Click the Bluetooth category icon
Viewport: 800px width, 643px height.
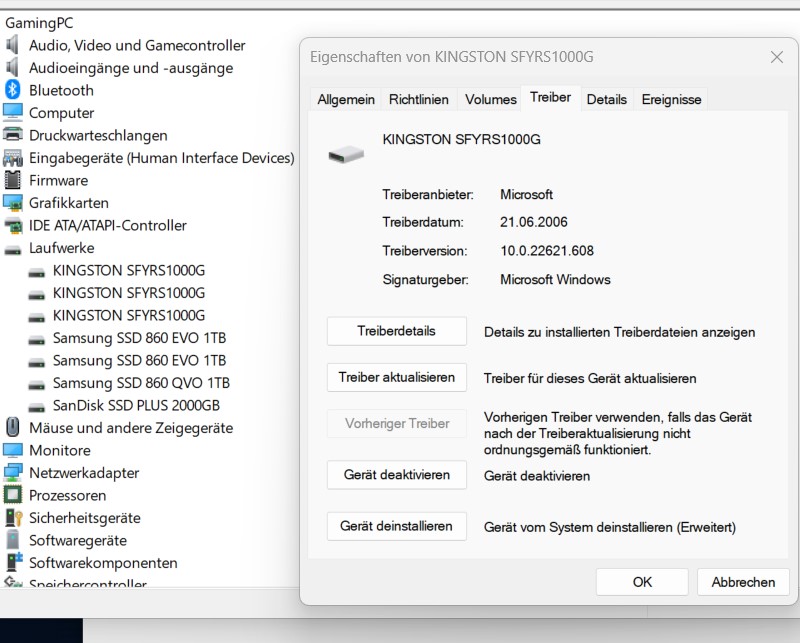(x=12, y=90)
